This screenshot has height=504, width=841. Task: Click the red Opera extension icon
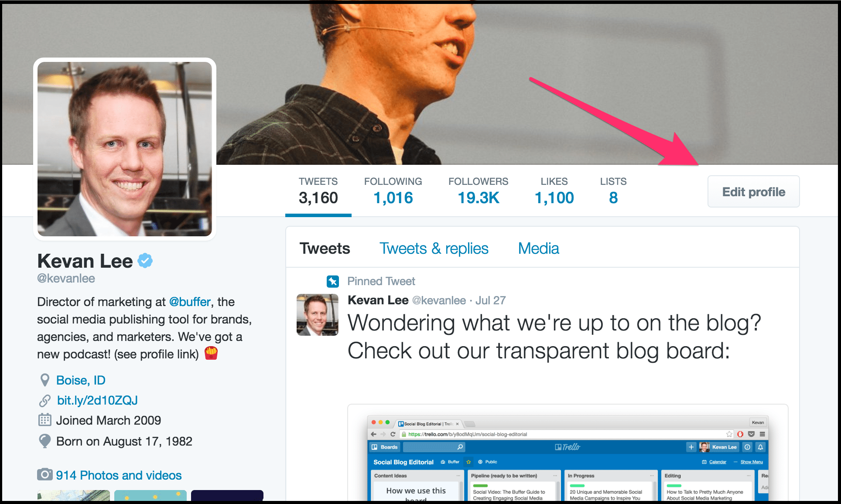(x=740, y=434)
